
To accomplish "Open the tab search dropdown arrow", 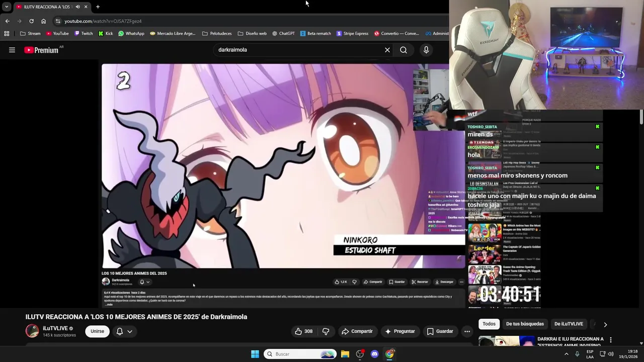I will click(6, 7).
